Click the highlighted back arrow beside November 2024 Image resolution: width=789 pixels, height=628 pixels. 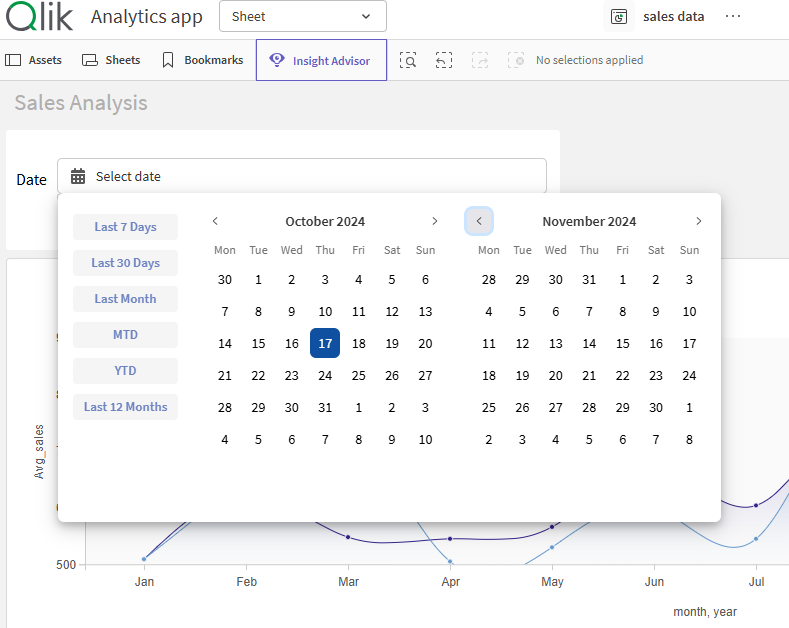[x=479, y=221]
